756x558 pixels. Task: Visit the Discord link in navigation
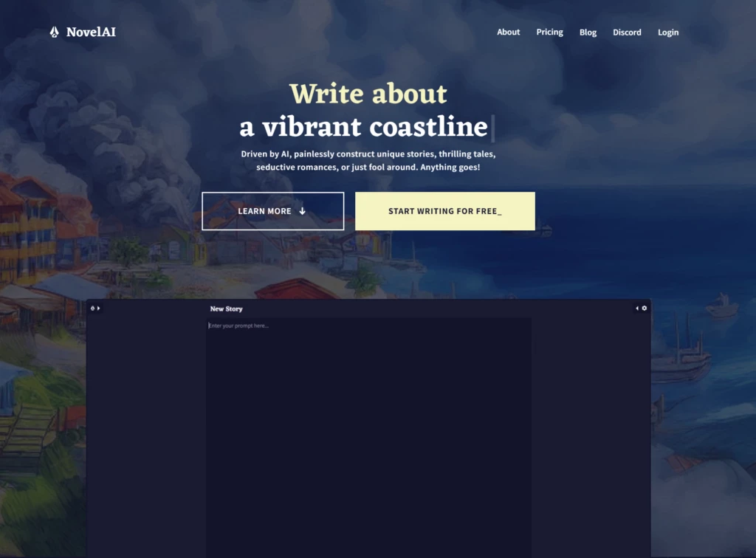627,32
